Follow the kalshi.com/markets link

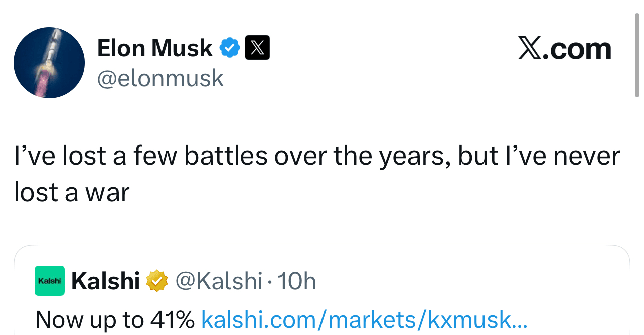coord(364,319)
